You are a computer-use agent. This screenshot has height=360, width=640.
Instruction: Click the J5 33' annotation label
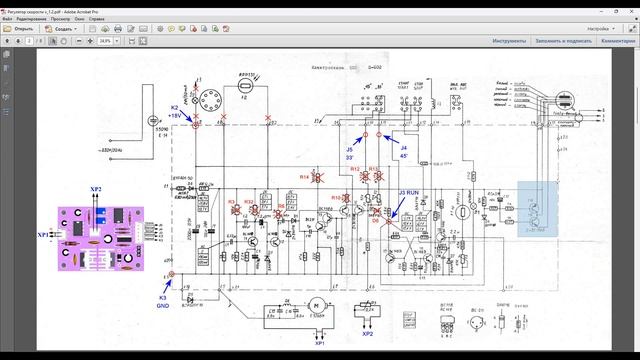(x=350, y=153)
